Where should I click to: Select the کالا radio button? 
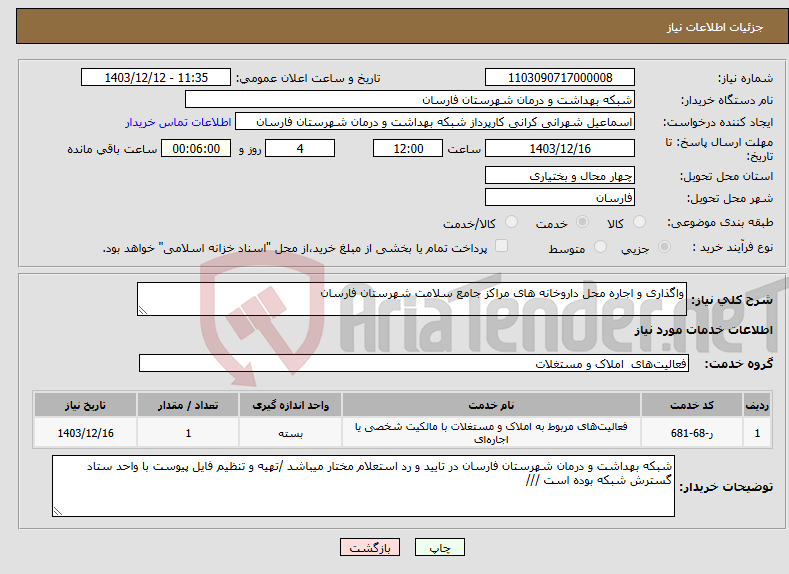639,222
